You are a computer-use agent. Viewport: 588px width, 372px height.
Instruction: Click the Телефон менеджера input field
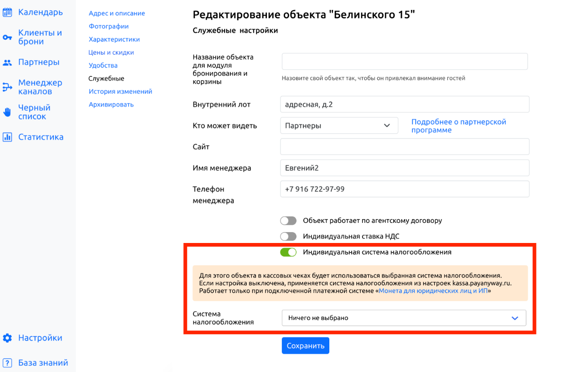[x=405, y=189]
